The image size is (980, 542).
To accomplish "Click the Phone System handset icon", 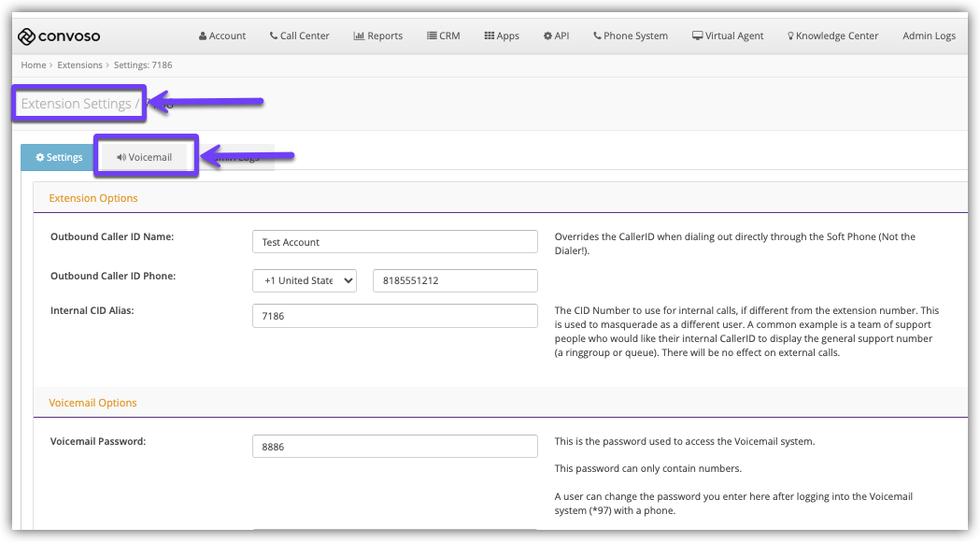I will [x=597, y=36].
